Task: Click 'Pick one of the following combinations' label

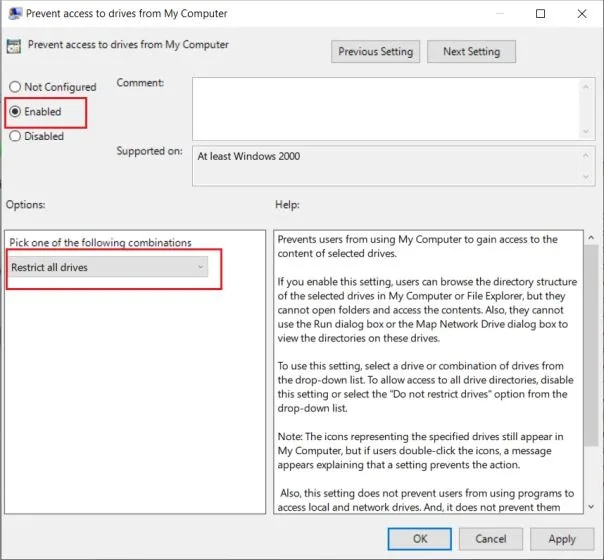Action: 100,242
